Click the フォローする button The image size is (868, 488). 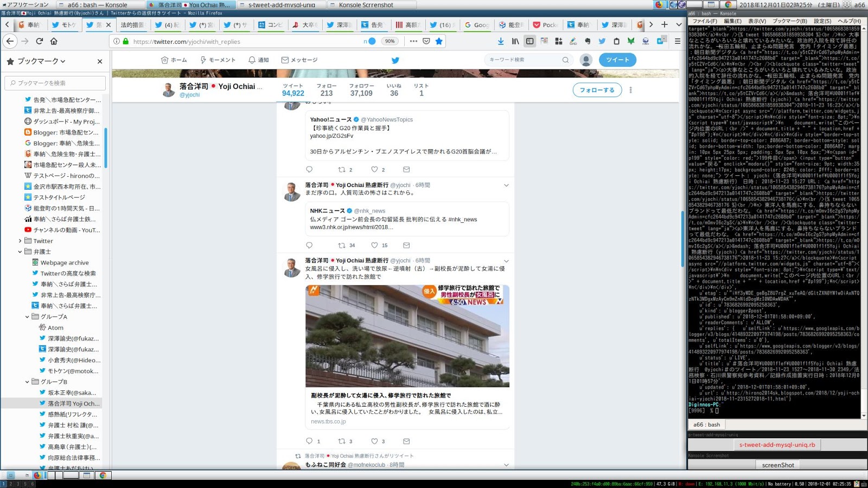(597, 90)
